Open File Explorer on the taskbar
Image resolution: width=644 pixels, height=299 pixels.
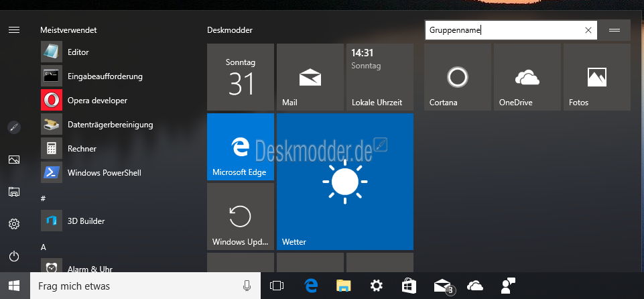point(343,286)
